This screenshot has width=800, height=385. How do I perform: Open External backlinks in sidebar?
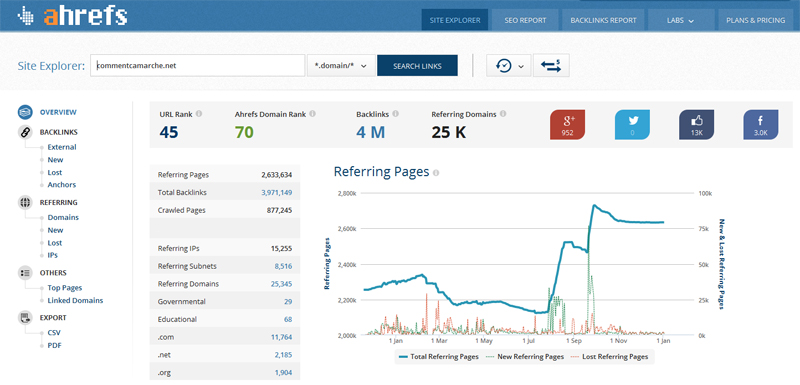tap(62, 147)
